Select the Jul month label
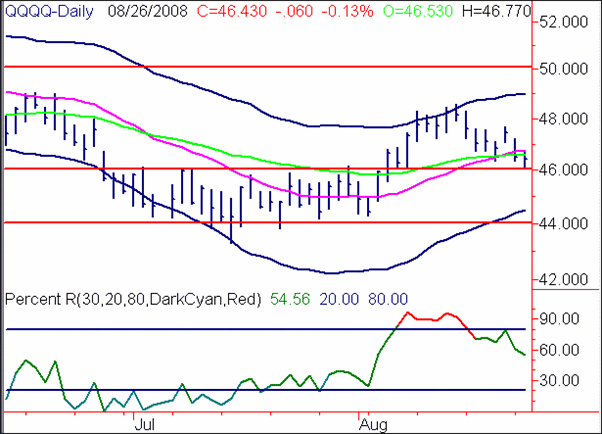Viewport: 602px width, 434px height. tap(145, 425)
